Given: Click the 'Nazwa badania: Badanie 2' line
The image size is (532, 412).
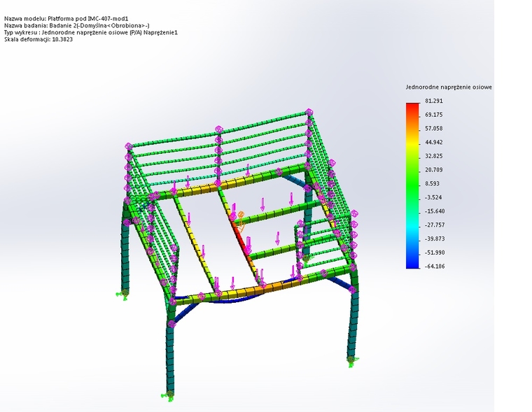Looking at the screenshot, I should [77, 25].
